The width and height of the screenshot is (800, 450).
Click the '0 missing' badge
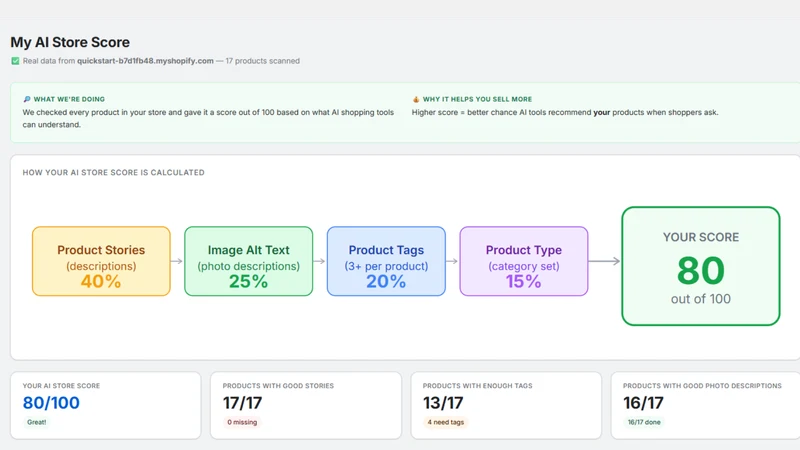[x=242, y=422]
